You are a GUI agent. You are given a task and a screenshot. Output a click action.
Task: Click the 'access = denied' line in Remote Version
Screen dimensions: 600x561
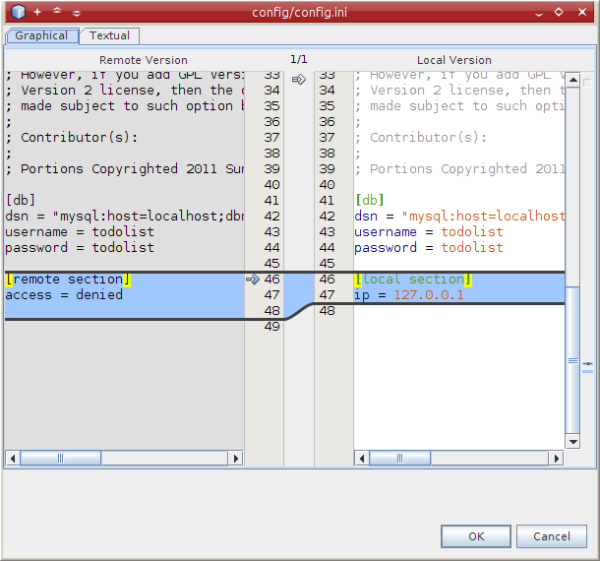point(64,295)
